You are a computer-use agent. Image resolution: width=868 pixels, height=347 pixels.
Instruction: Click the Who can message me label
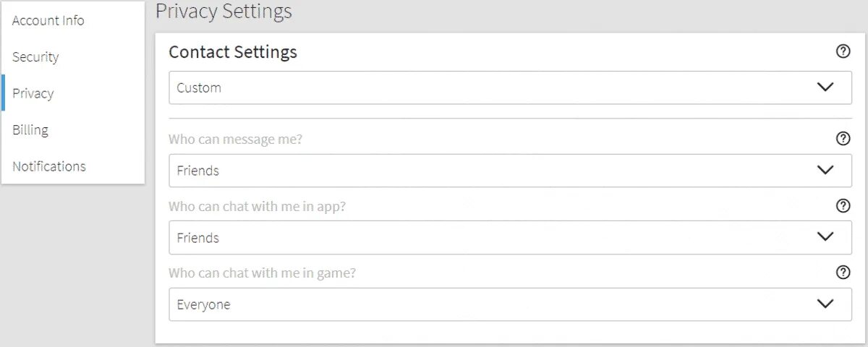point(235,140)
